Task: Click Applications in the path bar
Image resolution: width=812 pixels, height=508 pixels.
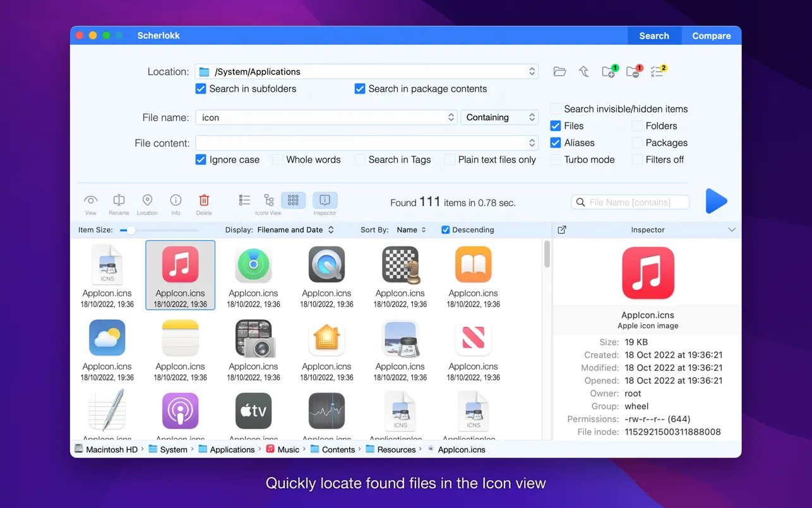Action: tap(232, 450)
